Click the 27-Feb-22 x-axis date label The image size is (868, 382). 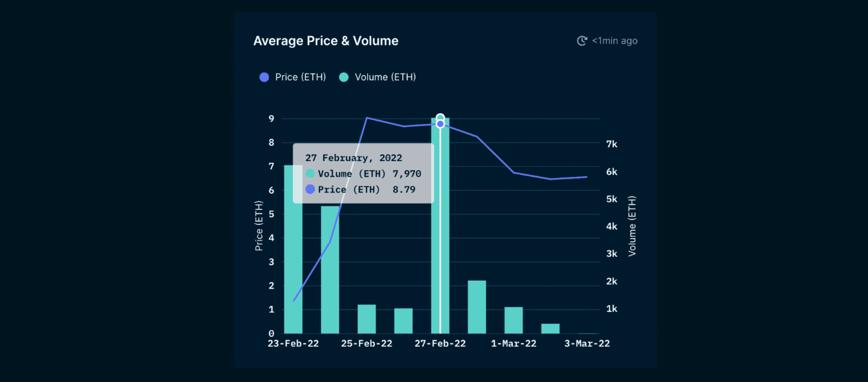point(440,344)
